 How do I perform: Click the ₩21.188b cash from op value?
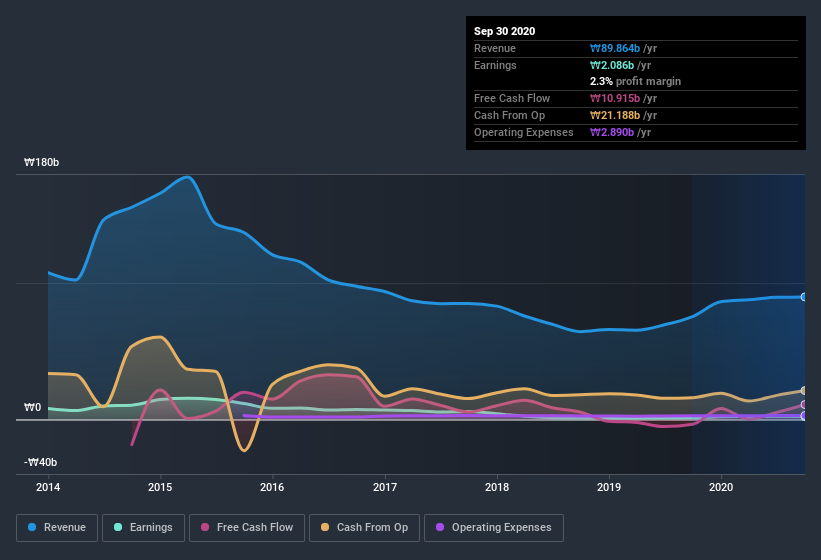tap(615, 115)
